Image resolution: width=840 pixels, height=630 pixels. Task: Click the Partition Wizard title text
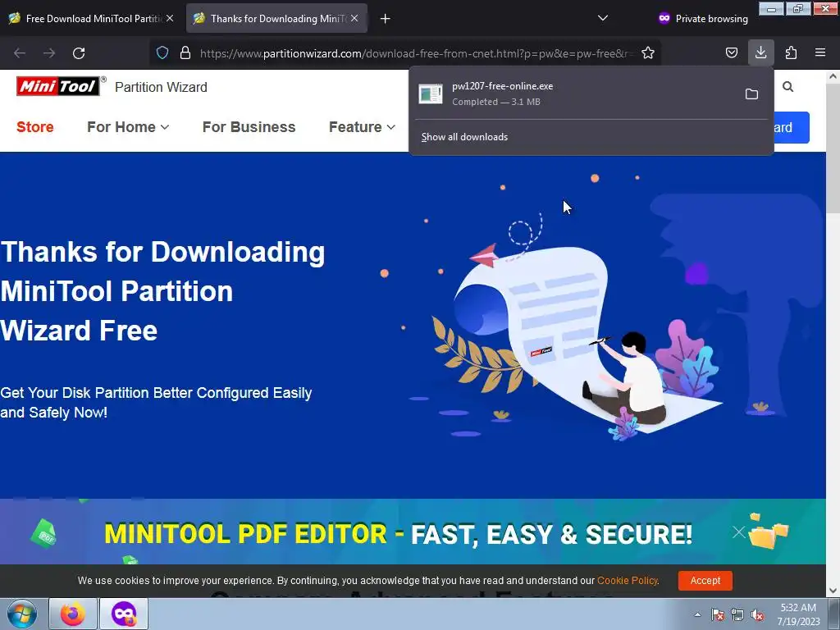click(x=161, y=87)
